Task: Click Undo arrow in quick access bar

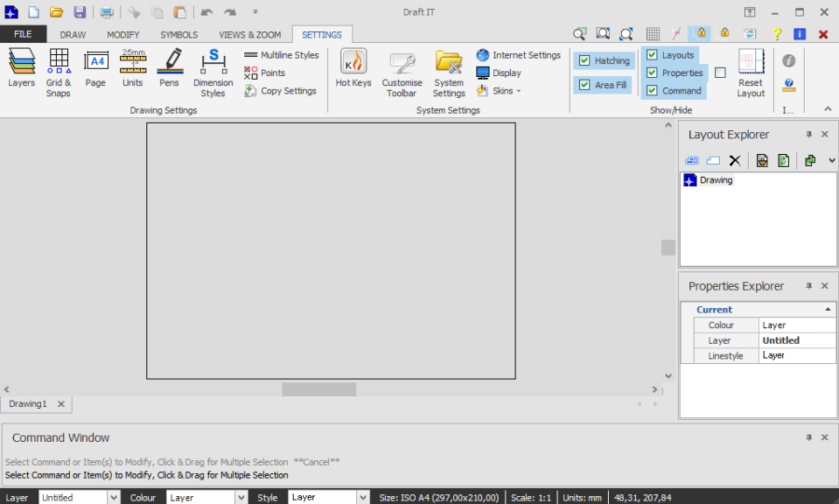Action: 207,11
